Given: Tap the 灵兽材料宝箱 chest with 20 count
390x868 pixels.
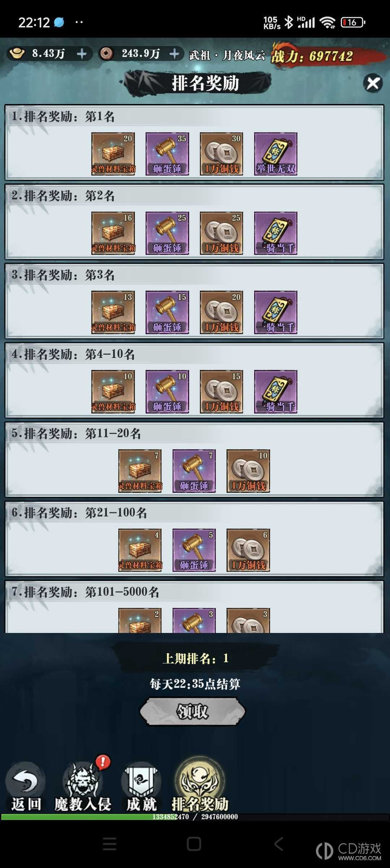Looking at the screenshot, I should pyautogui.click(x=113, y=154).
